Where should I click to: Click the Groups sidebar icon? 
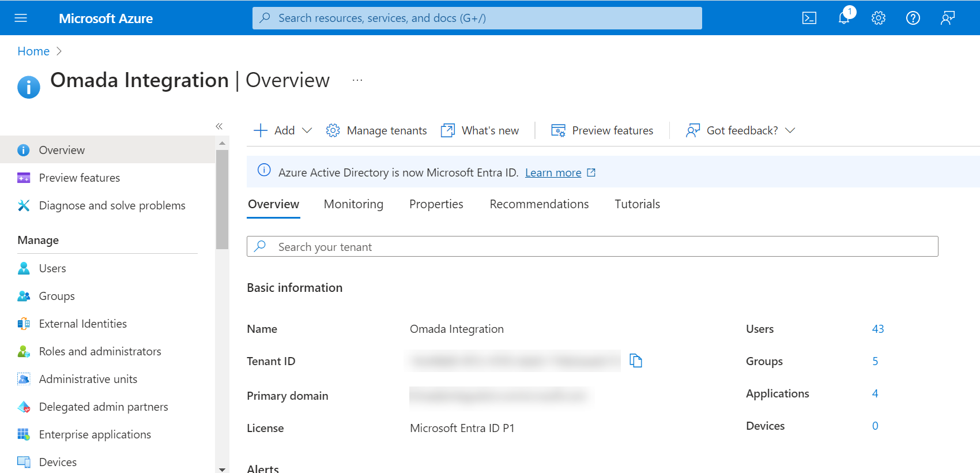24,296
